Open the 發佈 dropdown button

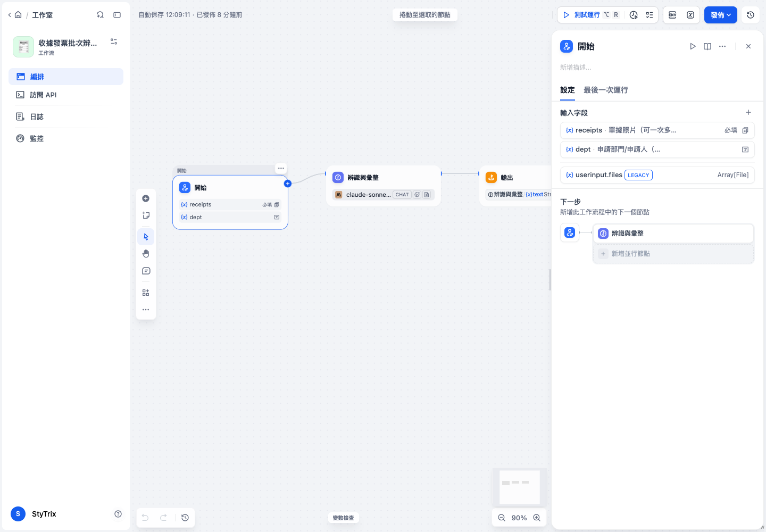[x=721, y=15]
